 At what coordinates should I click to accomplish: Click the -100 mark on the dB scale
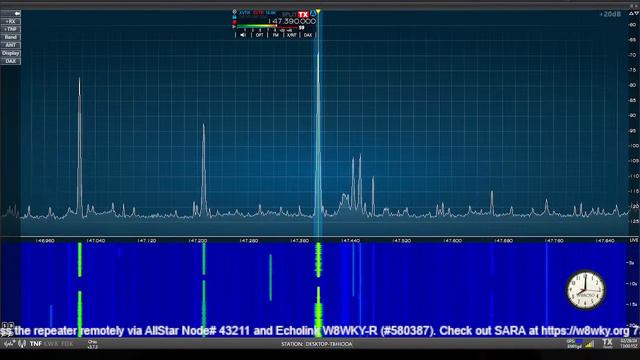tap(633, 146)
